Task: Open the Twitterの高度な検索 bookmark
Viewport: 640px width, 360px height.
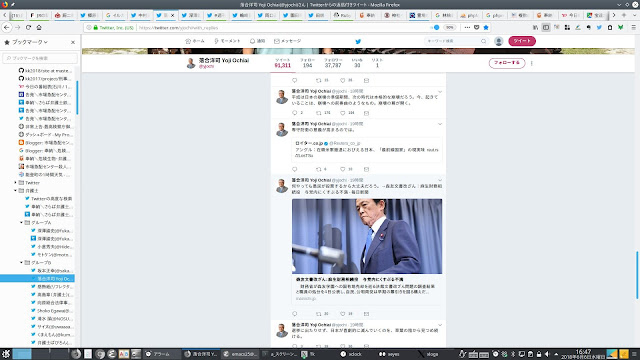Action: (51, 198)
